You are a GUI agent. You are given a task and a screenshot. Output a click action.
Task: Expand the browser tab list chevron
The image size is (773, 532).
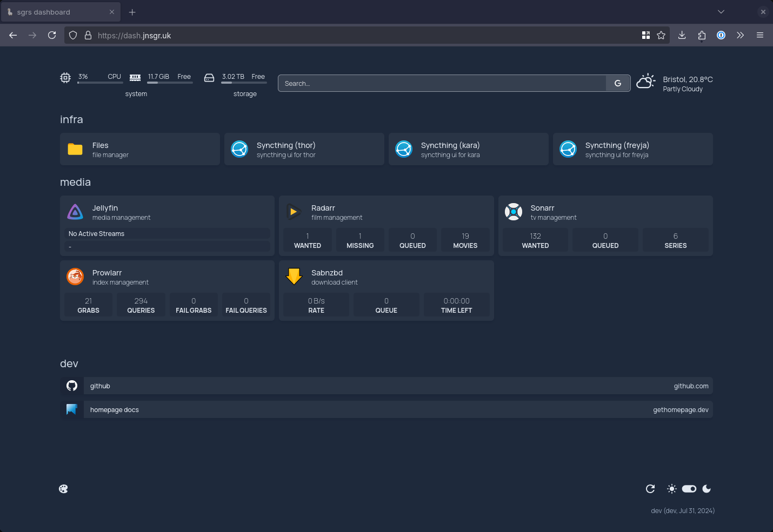721,12
